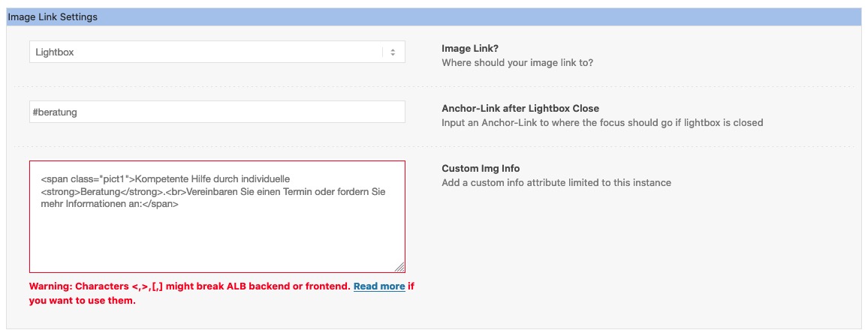Open the Read more link in warning
Viewport: 868px width, 336px height.
[x=379, y=286]
